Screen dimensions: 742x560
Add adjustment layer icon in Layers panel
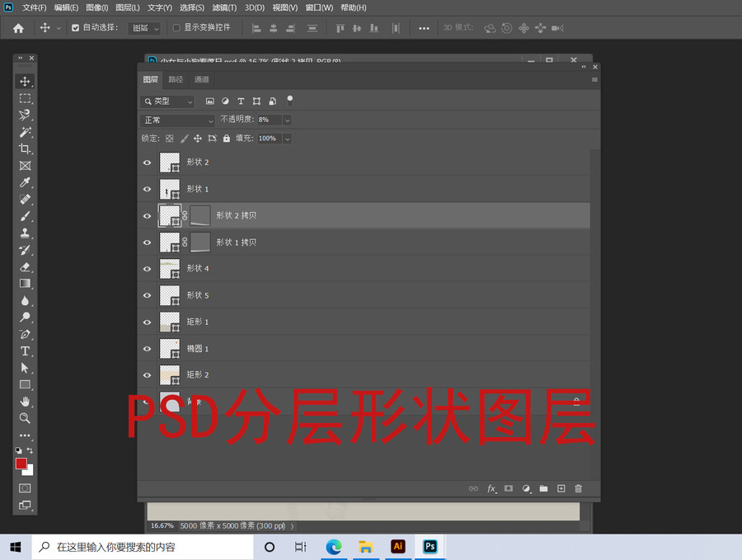(526, 488)
